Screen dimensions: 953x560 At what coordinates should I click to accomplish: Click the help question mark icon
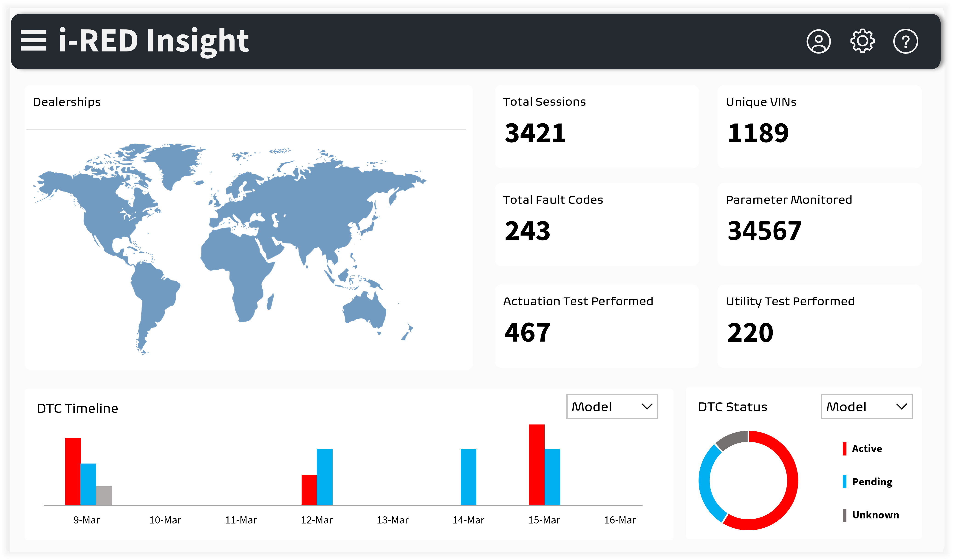click(x=905, y=41)
